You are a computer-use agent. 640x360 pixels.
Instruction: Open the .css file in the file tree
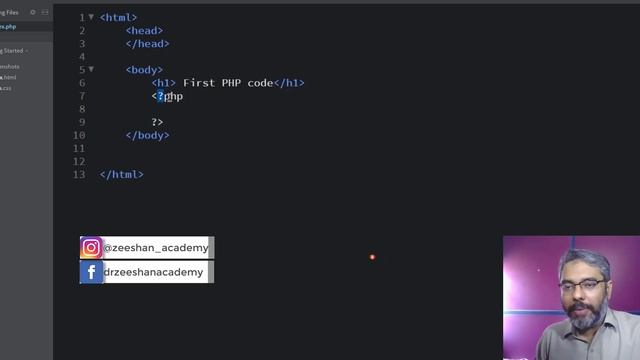pyautogui.click(x=6, y=88)
